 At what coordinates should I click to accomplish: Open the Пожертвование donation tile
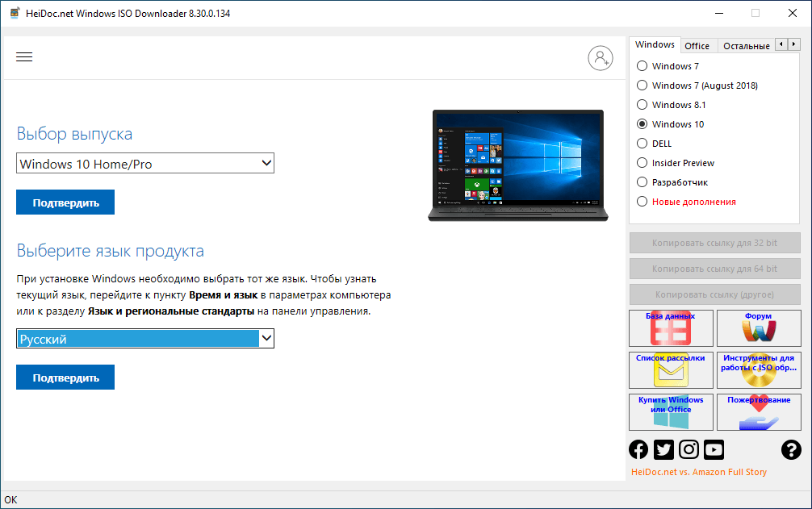click(759, 411)
